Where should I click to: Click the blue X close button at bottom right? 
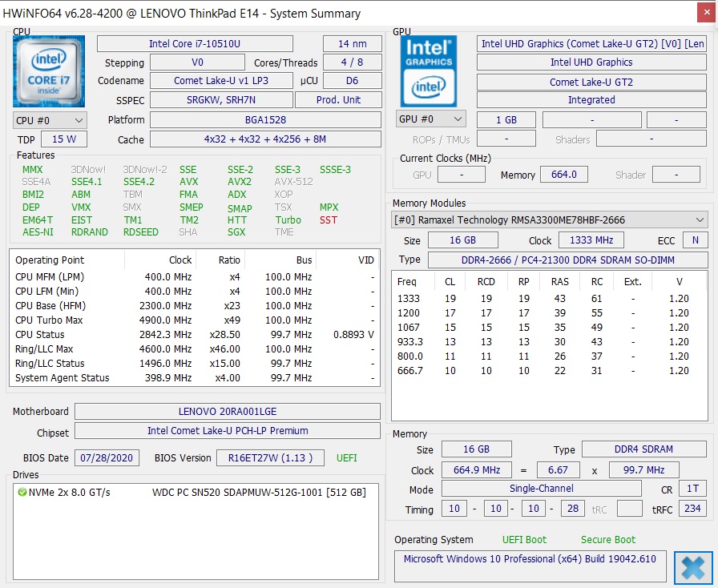coord(693,568)
